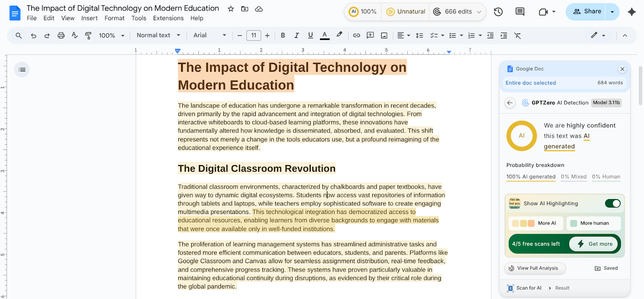
Task: Open the Extensions menu
Action: click(168, 18)
